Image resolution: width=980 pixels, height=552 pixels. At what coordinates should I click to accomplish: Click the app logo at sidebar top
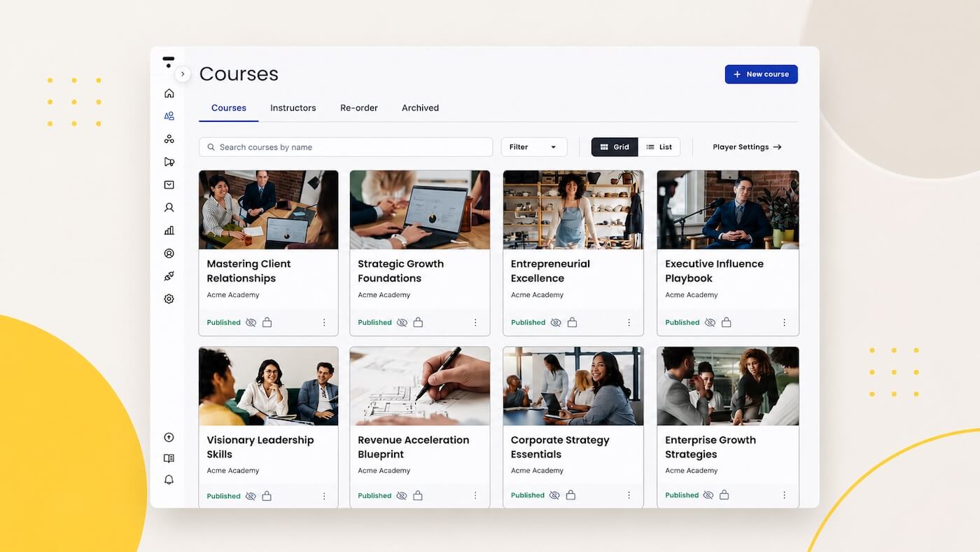168,62
